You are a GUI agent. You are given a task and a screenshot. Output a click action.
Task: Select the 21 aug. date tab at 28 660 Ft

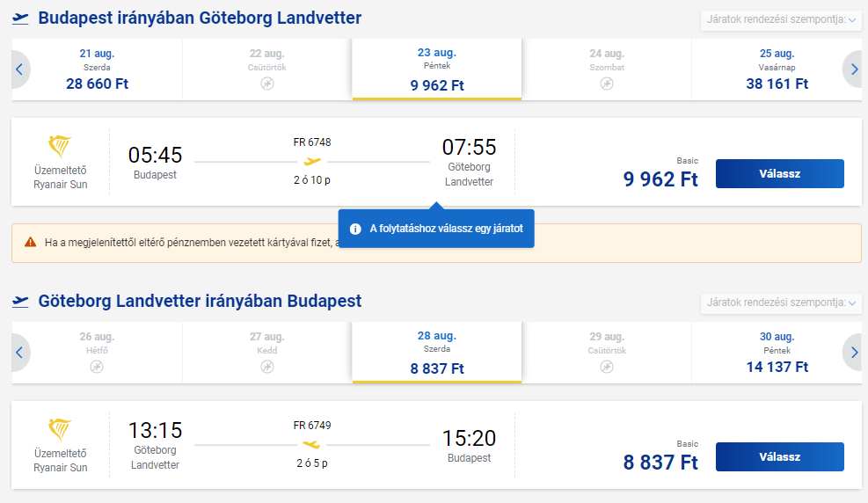point(97,69)
